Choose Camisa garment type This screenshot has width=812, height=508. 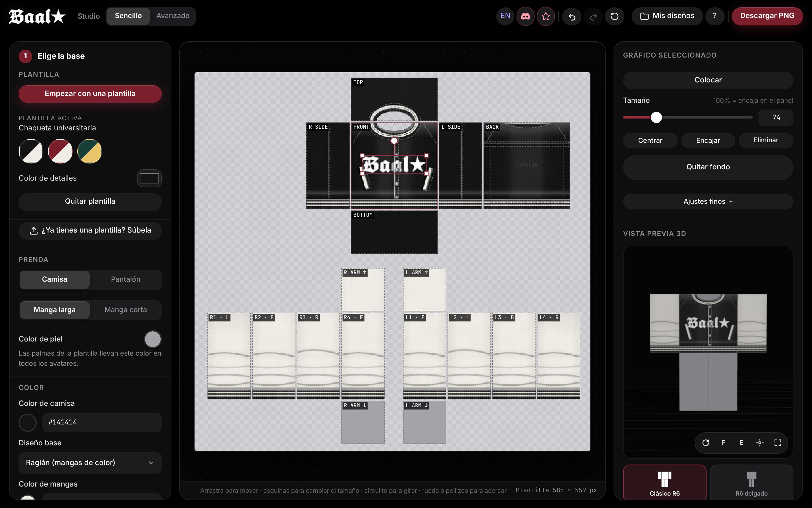[x=55, y=279]
